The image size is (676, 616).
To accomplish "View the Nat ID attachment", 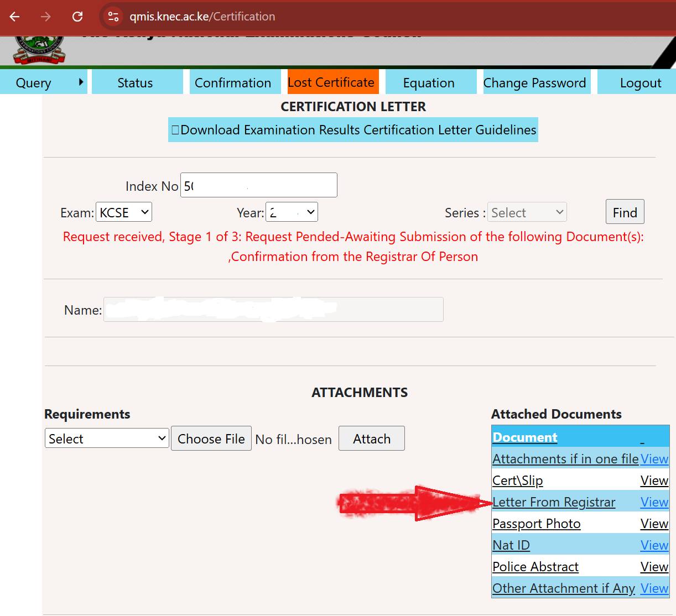I will (x=654, y=545).
